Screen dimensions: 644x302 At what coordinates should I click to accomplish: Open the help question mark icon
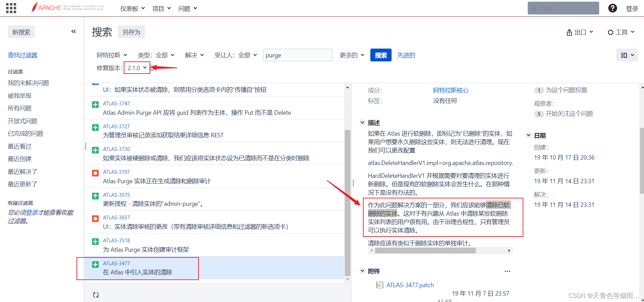(612, 8)
